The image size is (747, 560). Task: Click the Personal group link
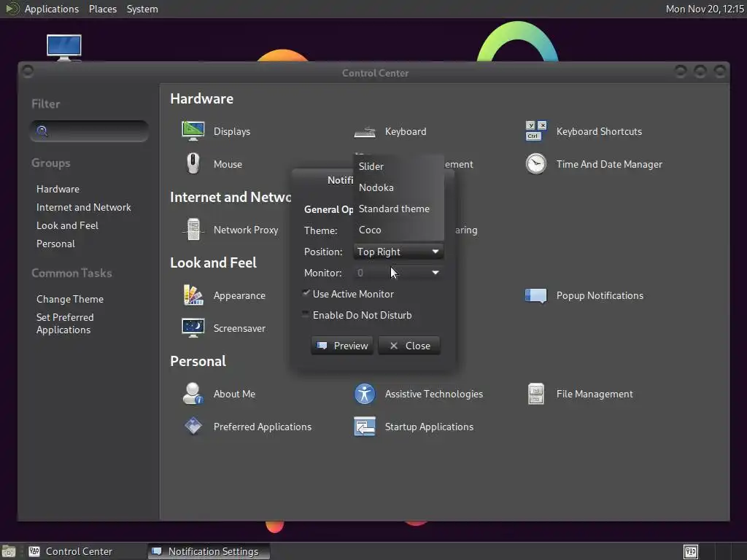pos(55,244)
